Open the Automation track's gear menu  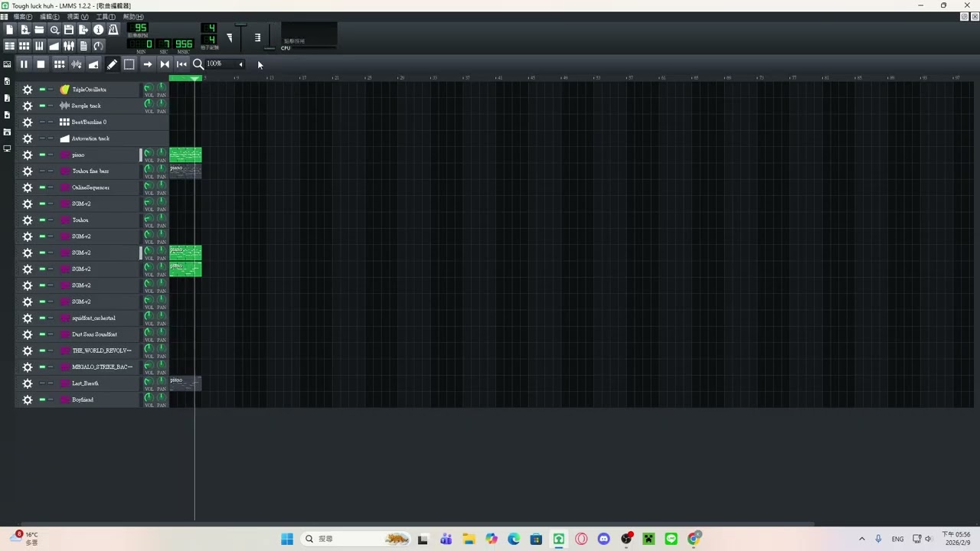click(28, 139)
